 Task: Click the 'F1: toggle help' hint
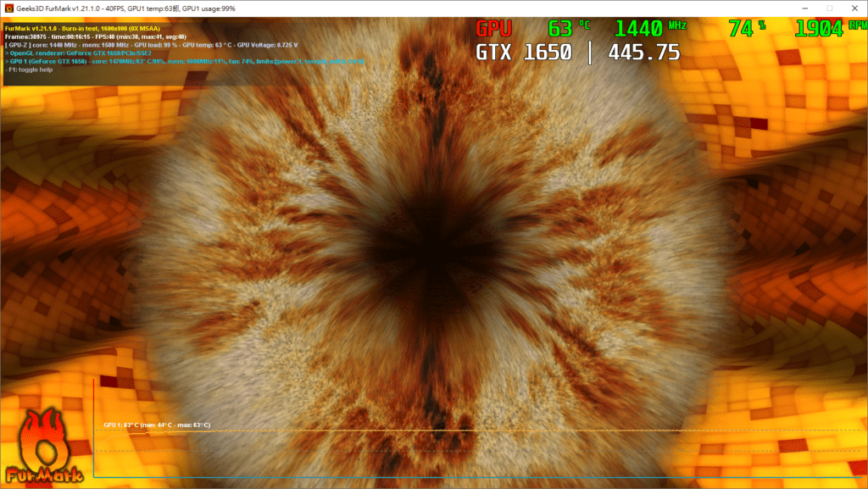click(x=30, y=69)
